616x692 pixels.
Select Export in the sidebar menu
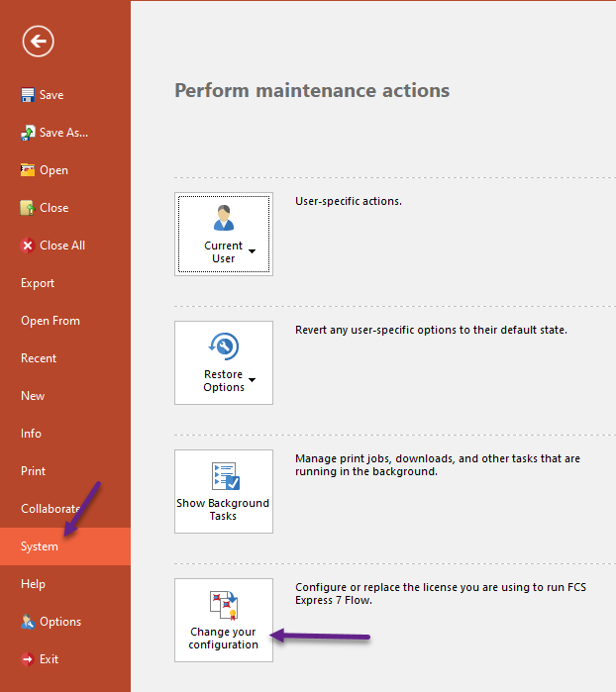click(38, 283)
